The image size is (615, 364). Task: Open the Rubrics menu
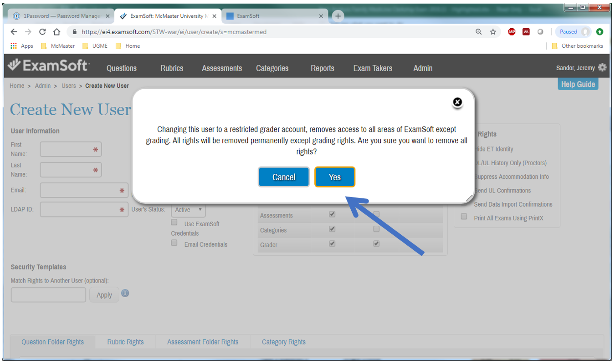click(172, 68)
